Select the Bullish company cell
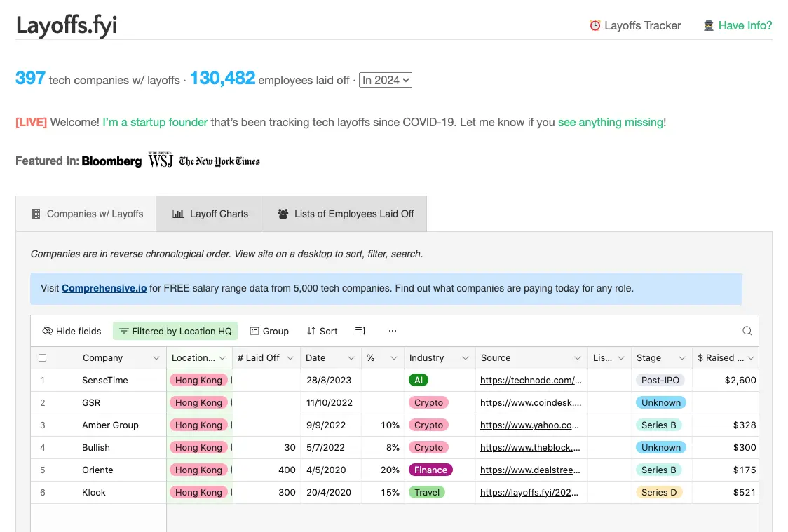The height and width of the screenshot is (532, 788). (x=95, y=447)
